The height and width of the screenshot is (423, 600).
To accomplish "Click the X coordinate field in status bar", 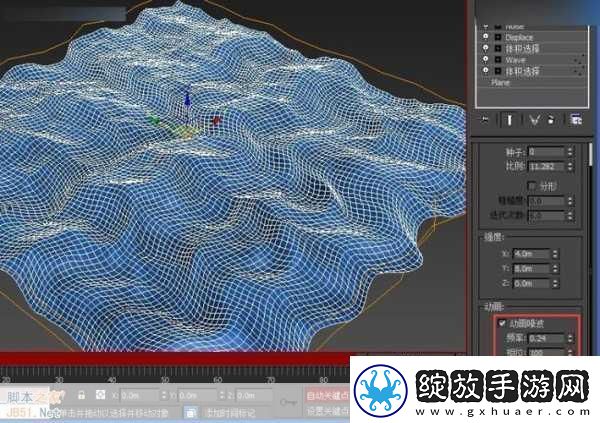I will tap(139, 395).
